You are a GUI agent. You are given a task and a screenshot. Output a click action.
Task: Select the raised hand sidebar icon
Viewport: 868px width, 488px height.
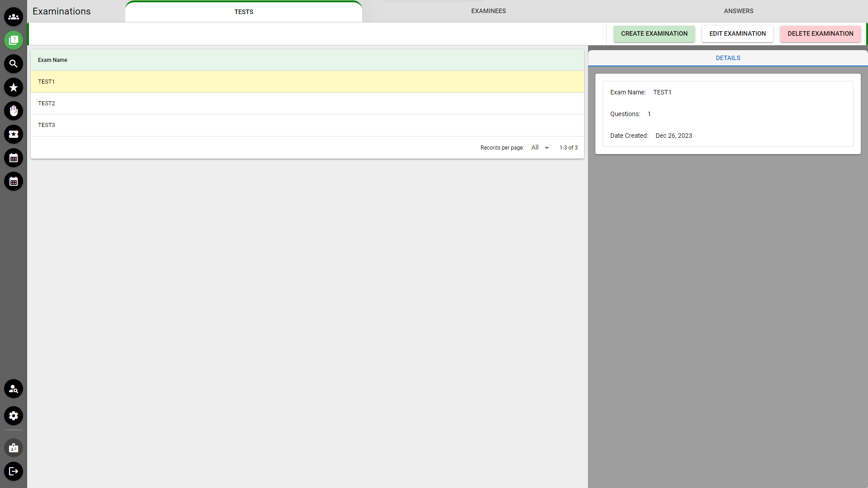14,111
